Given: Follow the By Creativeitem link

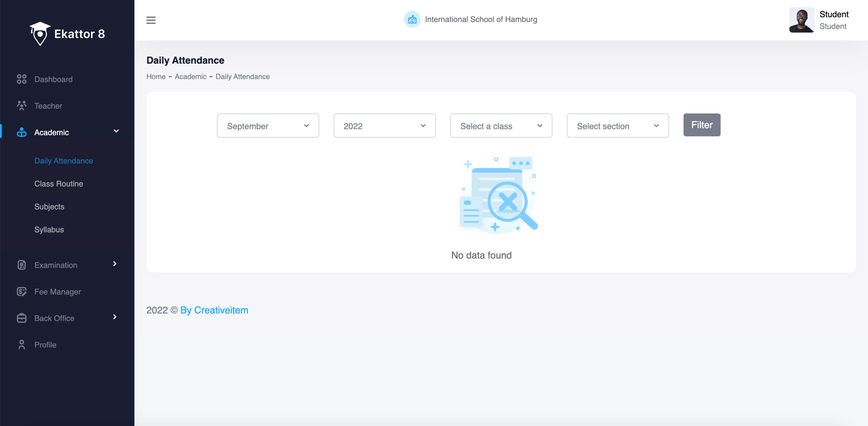Looking at the screenshot, I should [x=214, y=310].
